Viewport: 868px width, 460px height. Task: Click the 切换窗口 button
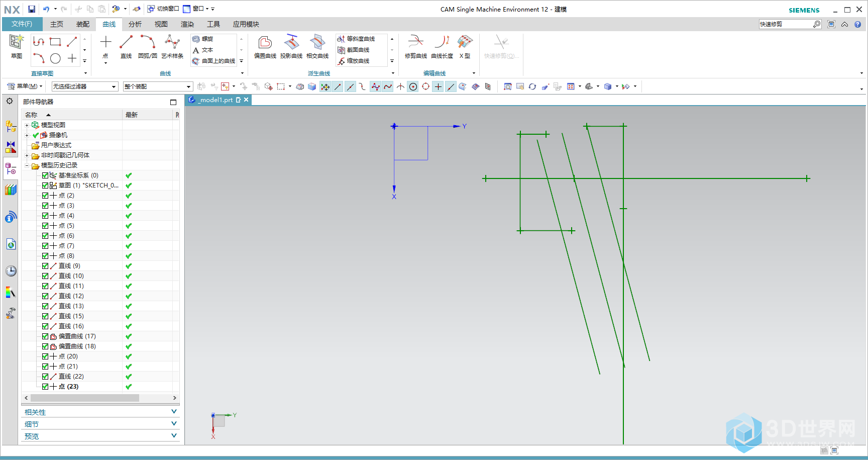[x=163, y=9]
